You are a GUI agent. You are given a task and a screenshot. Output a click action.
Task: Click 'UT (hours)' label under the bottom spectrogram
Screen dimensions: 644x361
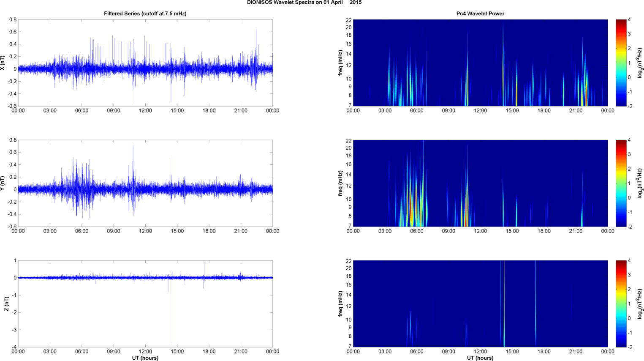[x=480, y=358]
